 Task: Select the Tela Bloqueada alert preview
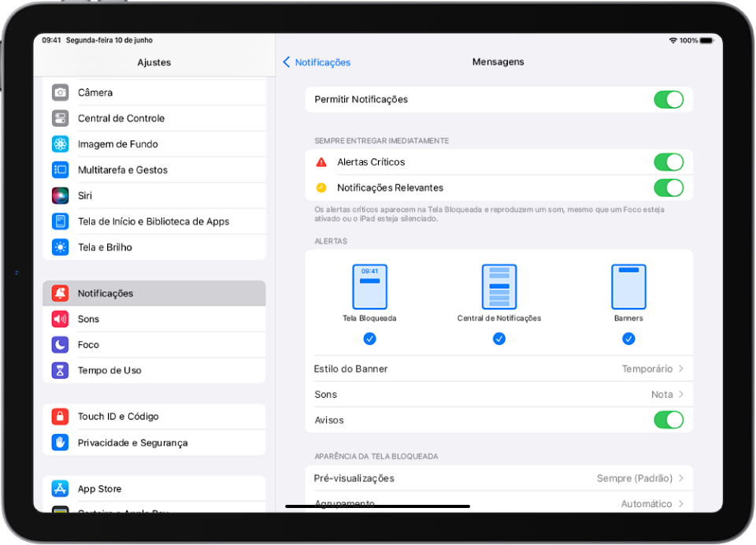tap(370, 287)
